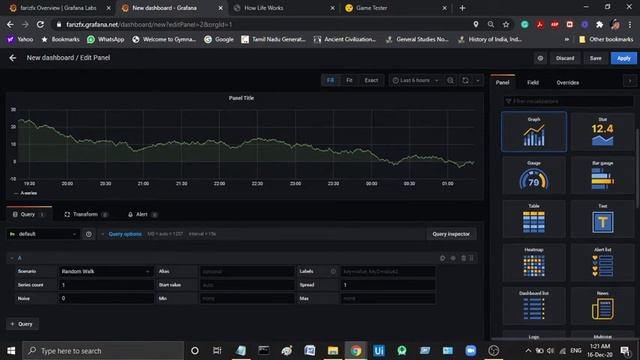Open Task View from the taskbar

[x=217, y=350]
